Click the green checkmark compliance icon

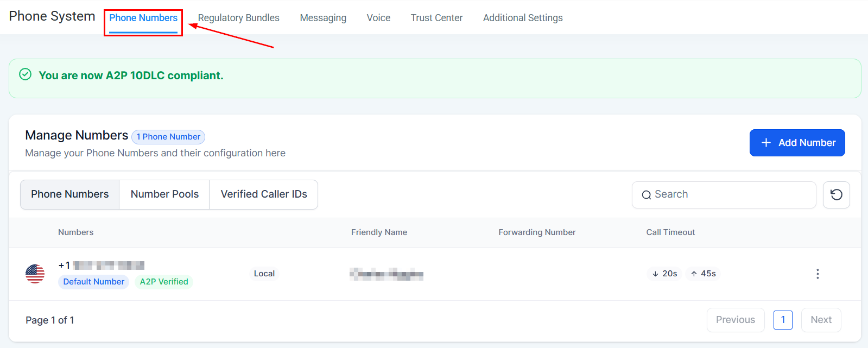[25, 75]
